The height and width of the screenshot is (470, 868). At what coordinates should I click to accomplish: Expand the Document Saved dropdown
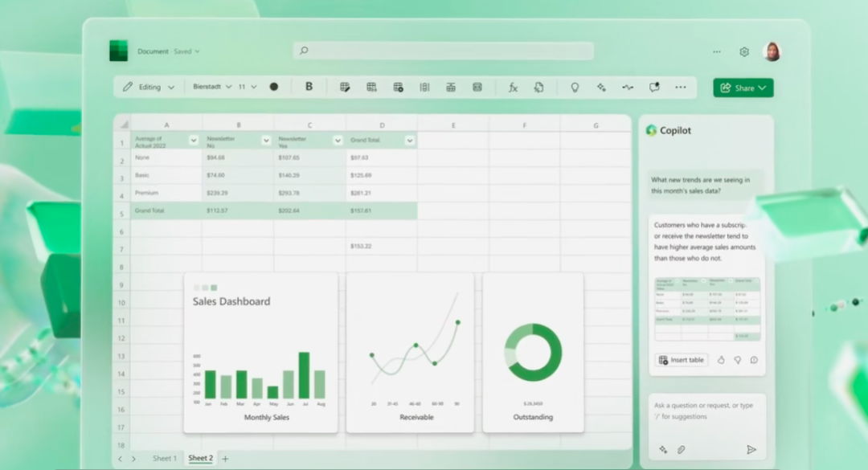click(x=197, y=51)
